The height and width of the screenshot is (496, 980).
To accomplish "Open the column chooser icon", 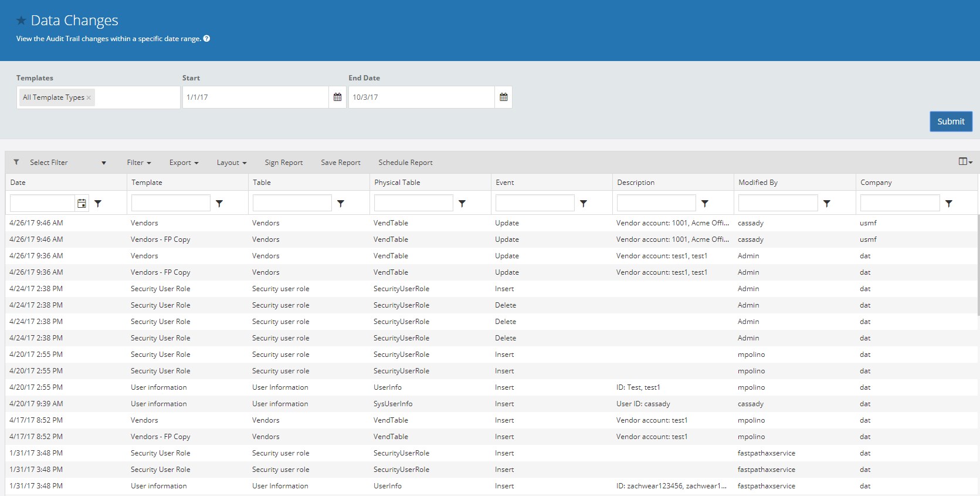I will 965,162.
